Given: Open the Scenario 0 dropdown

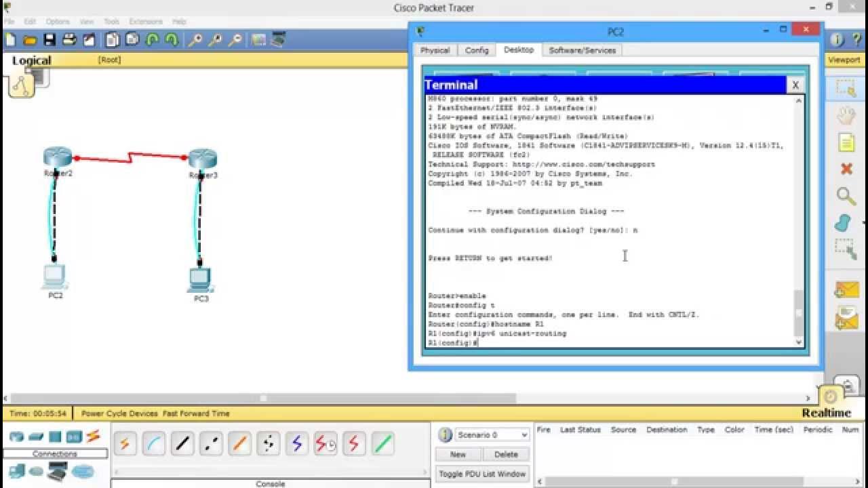Looking at the screenshot, I should point(492,434).
